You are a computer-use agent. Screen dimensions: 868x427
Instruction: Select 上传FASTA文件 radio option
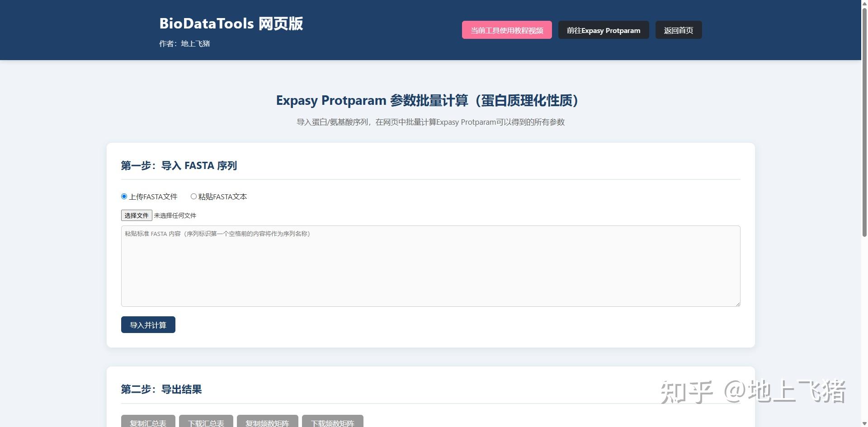point(124,196)
